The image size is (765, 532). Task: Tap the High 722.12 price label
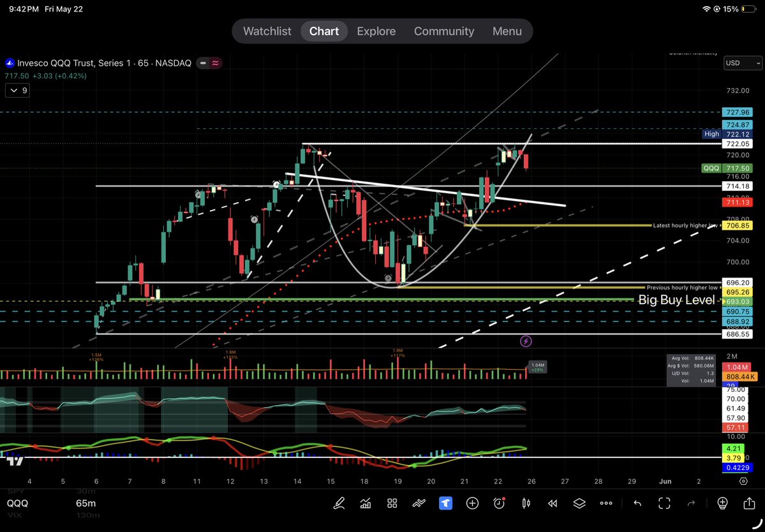pos(727,133)
